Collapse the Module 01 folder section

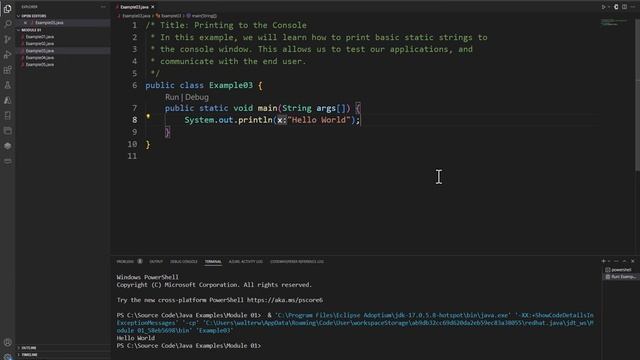click(31, 30)
